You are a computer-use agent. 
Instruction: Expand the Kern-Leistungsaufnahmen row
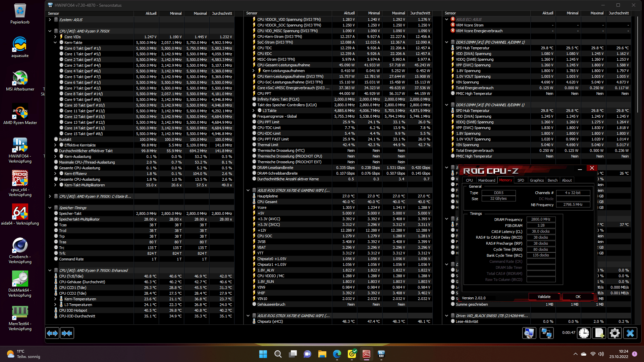click(x=254, y=71)
